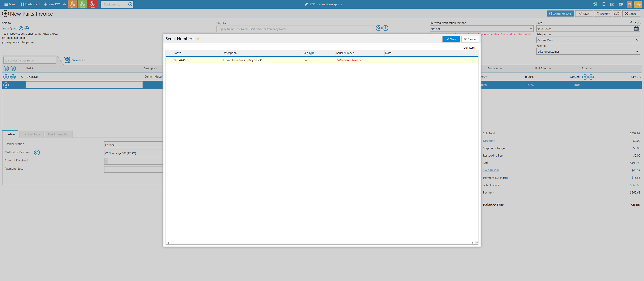Open the mail envelope icon in top bar
This screenshot has height=281, width=644.
[x=612, y=4]
